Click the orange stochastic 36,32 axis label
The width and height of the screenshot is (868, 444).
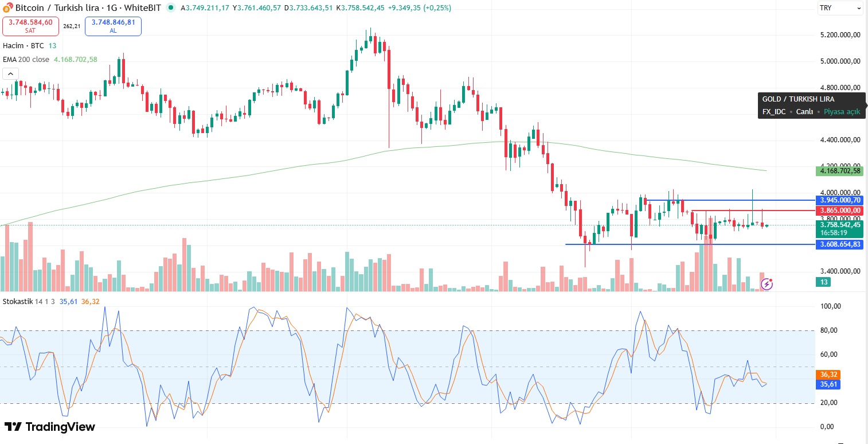tap(828, 374)
